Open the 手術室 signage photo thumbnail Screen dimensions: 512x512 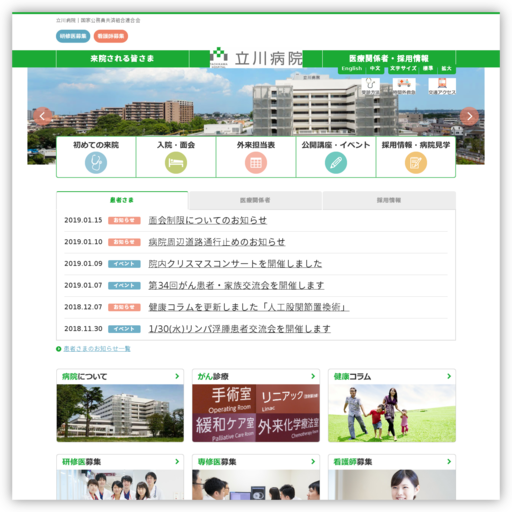(256, 413)
